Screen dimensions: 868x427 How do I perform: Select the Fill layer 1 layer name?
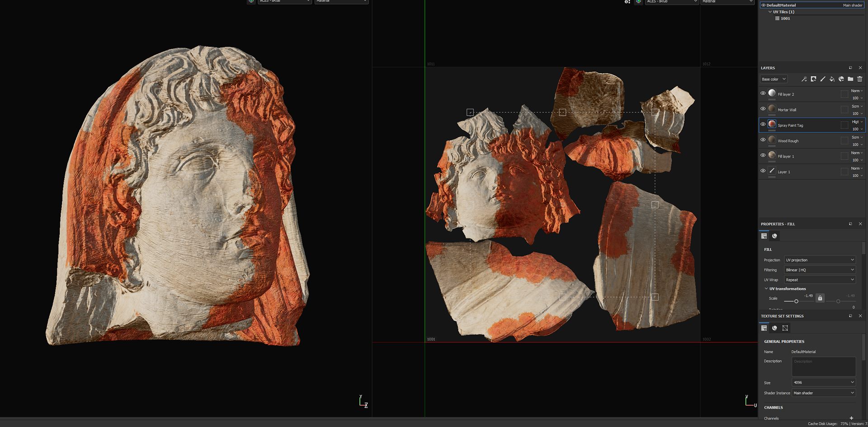click(786, 156)
